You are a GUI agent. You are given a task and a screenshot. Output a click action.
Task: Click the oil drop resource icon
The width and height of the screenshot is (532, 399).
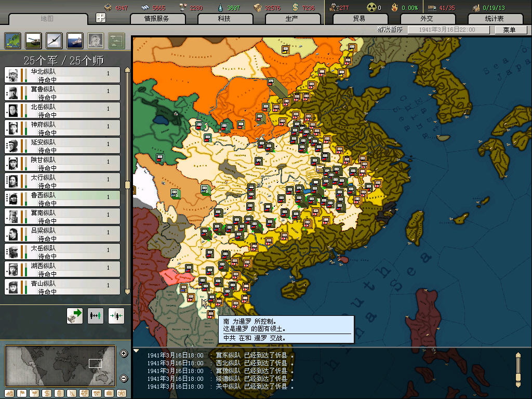click(x=220, y=7)
